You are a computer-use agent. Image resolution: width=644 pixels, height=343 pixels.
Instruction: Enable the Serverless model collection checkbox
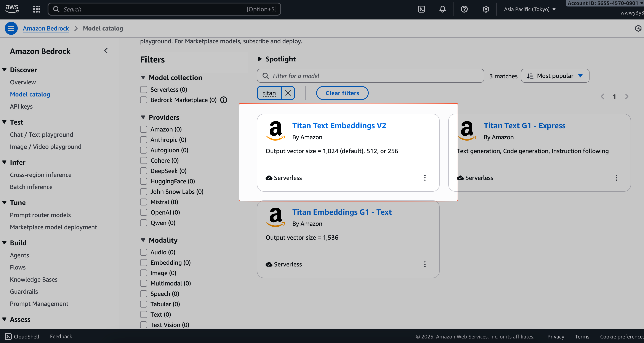point(144,89)
